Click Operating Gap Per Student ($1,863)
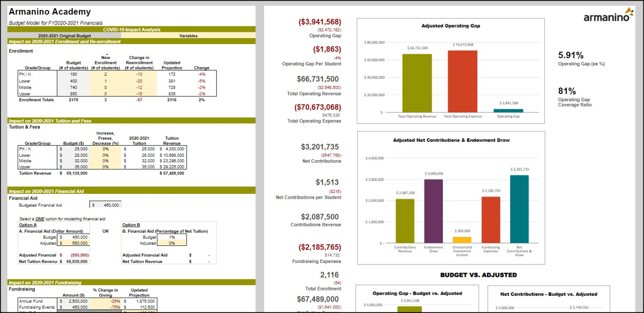Image resolution: width=644 pixels, height=313 pixels. pos(327,49)
